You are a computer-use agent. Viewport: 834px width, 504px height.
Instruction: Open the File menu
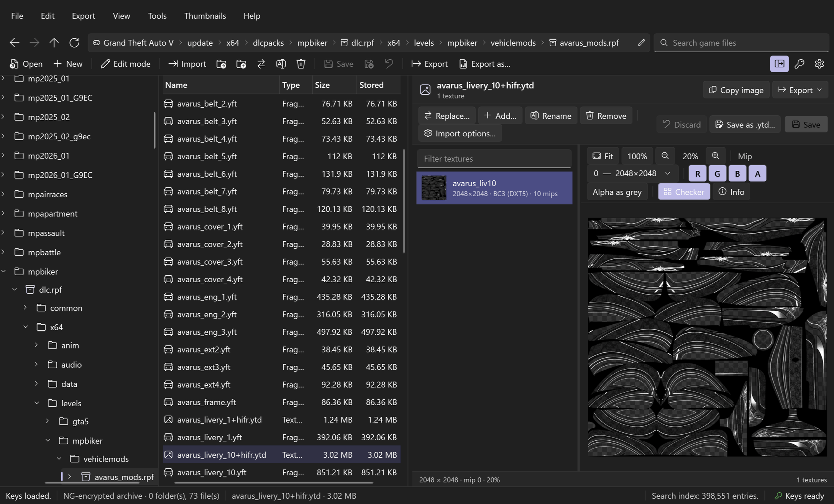click(x=17, y=16)
